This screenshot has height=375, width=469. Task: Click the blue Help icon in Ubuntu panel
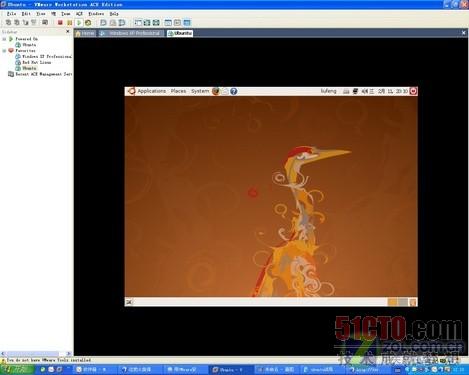coord(234,91)
